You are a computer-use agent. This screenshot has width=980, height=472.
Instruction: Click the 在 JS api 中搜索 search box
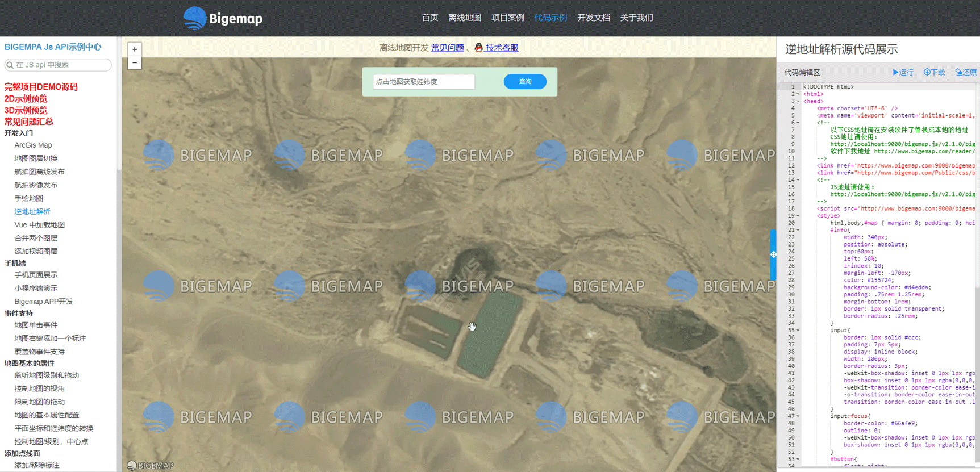click(58, 65)
